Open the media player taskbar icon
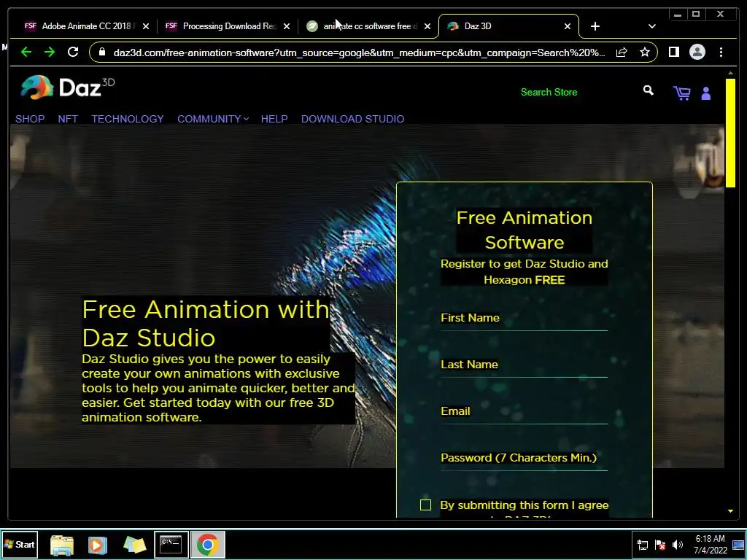The image size is (747, 560). pyautogui.click(x=98, y=545)
